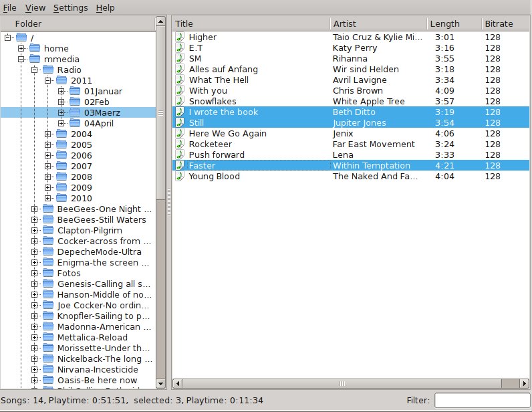
Task: Click into the Filter input field
Action: tap(482, 400)
